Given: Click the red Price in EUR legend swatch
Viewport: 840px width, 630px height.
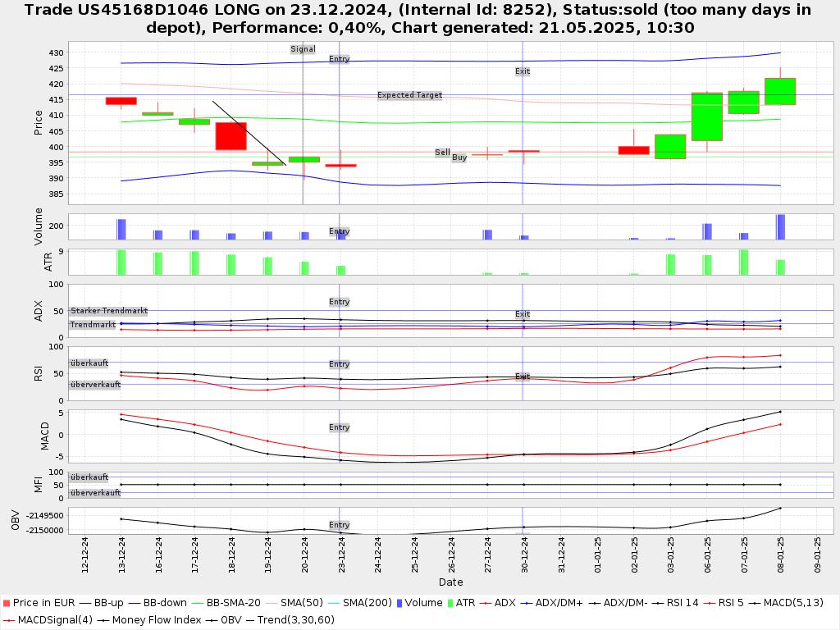Looking at the screenshot, I should (x=7, y=604).
